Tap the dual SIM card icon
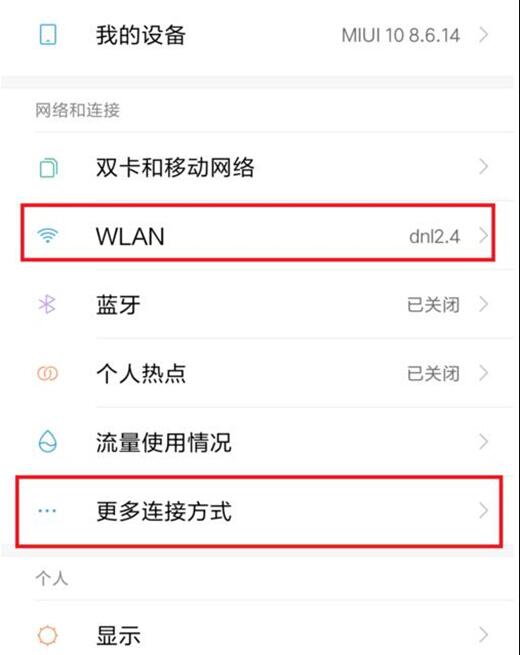 coord(48,168)
